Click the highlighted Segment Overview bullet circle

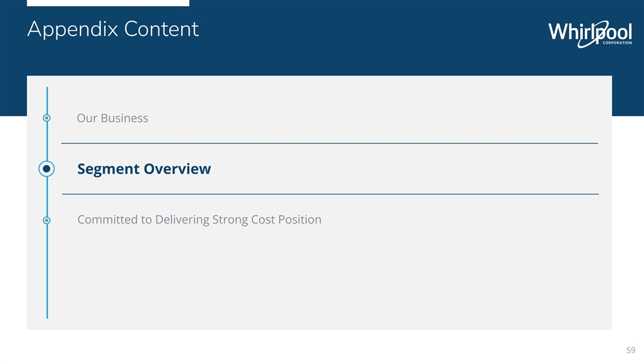click(46, 169)
